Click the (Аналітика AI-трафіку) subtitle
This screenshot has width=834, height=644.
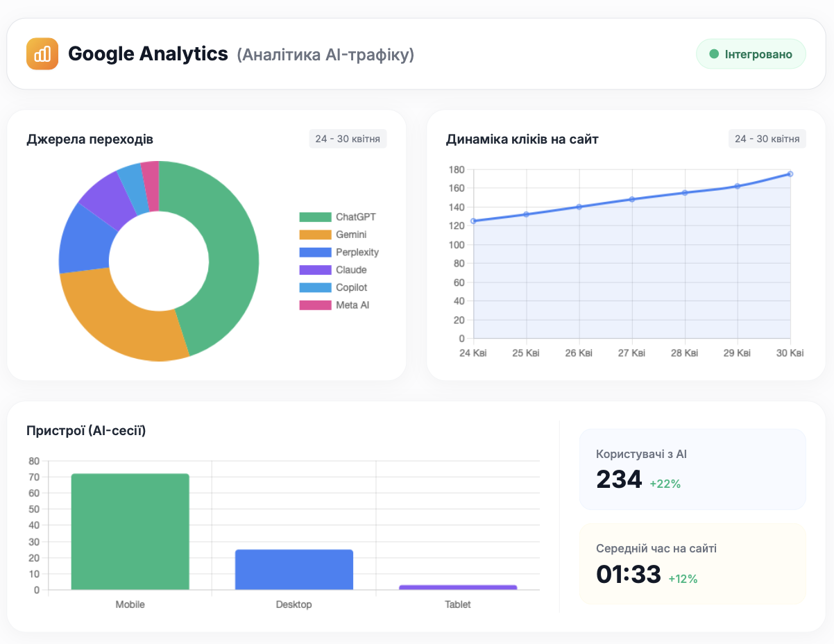pyautogui.click(x=325, y=54)
